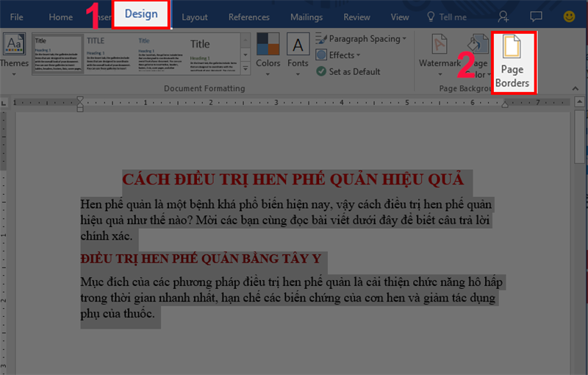This screenshot has height=375, width=588.
Task: Open the Fonts theme dropdown
Action: 298,54
